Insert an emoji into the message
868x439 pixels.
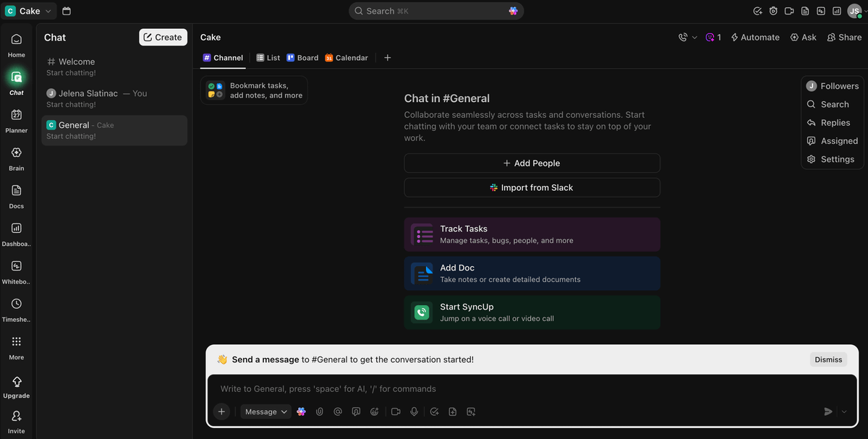pyautogui.click(x=373, y=411)
